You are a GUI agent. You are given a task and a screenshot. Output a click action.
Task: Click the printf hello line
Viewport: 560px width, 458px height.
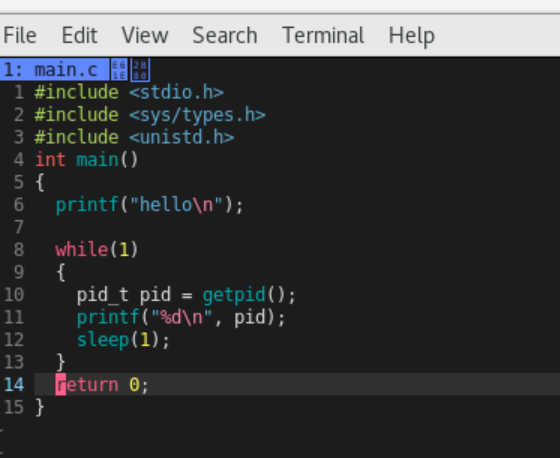pyautogui.click(x=150, y=205)
